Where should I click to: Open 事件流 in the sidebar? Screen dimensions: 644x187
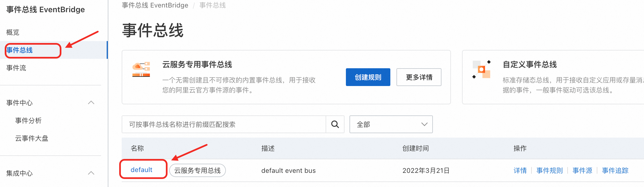pos(16,68)
